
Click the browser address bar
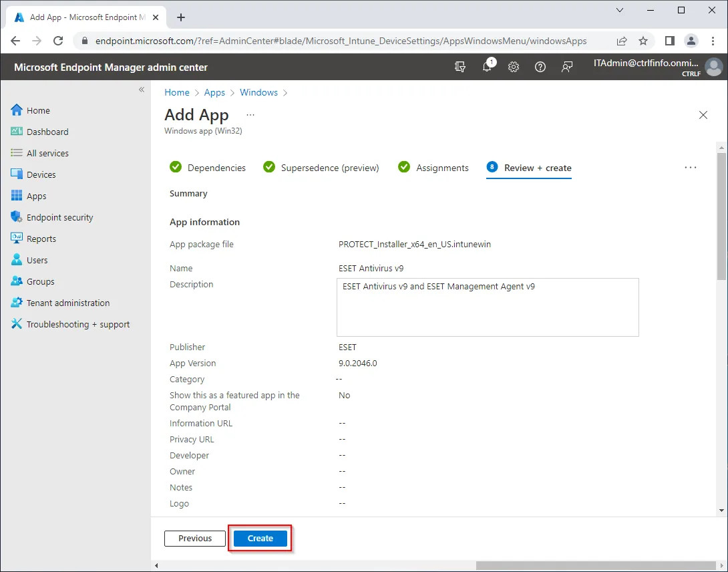point(341,41)
